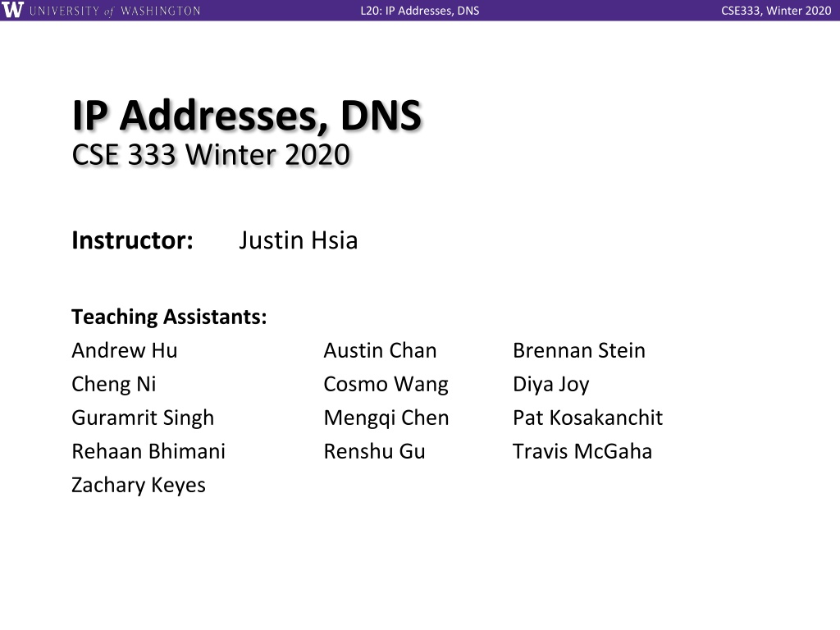Click on the name Pat Kosakanchit

coord(587,418)
